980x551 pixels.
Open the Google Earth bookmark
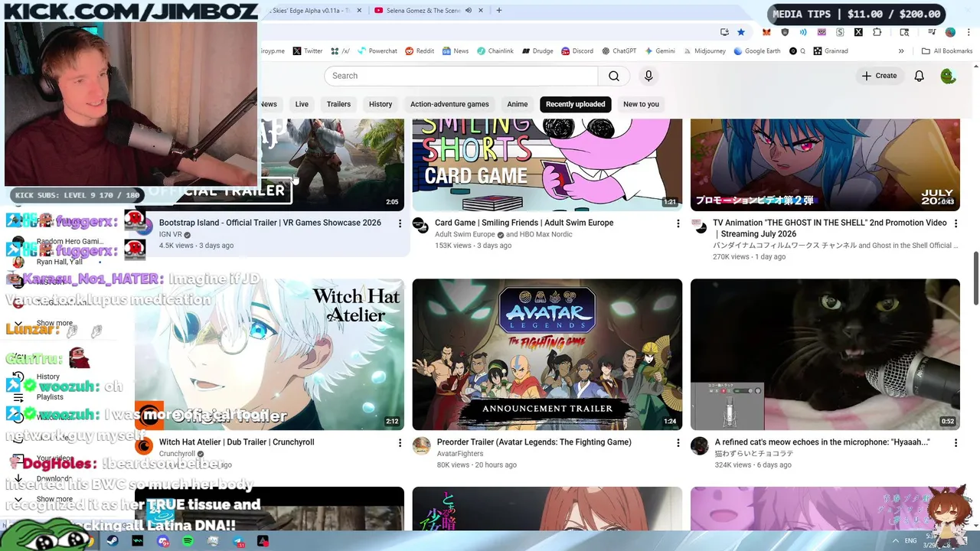(759, 51)
